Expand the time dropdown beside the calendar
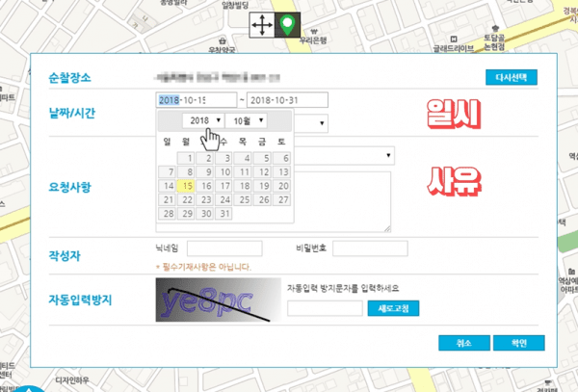This screenshot has width=578, height=392. click(x=322, y=123)
